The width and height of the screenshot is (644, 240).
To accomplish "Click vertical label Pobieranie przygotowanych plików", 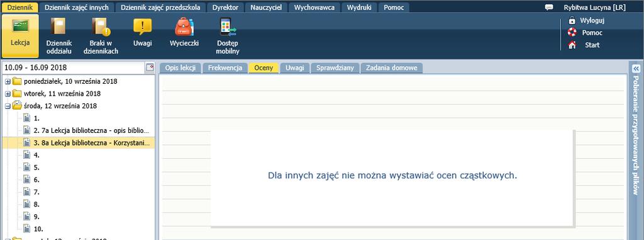I will [x=636, y=135].
